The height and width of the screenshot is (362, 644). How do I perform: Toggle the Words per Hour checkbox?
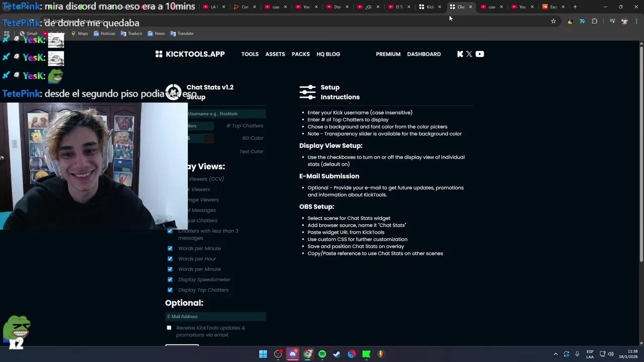[170, 259]
